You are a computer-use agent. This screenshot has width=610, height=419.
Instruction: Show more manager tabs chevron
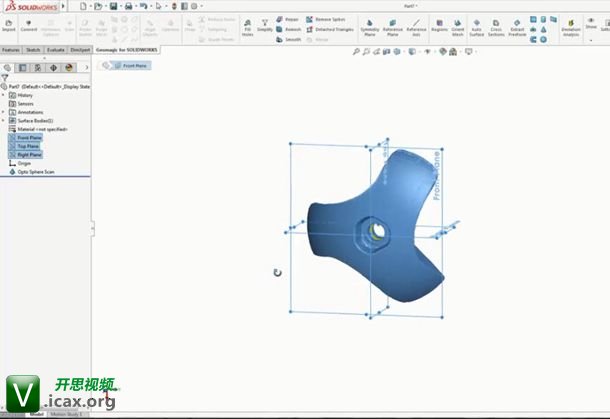point(86,67)
